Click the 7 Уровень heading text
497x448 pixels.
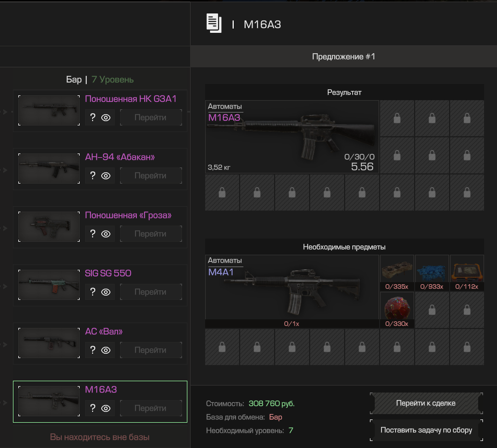113,79
